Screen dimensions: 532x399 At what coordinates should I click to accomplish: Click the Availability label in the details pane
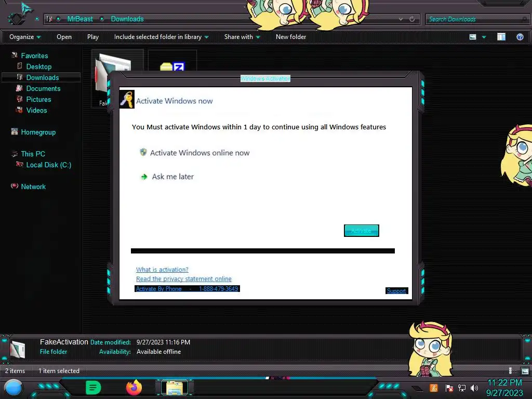(x=115, y=352)
